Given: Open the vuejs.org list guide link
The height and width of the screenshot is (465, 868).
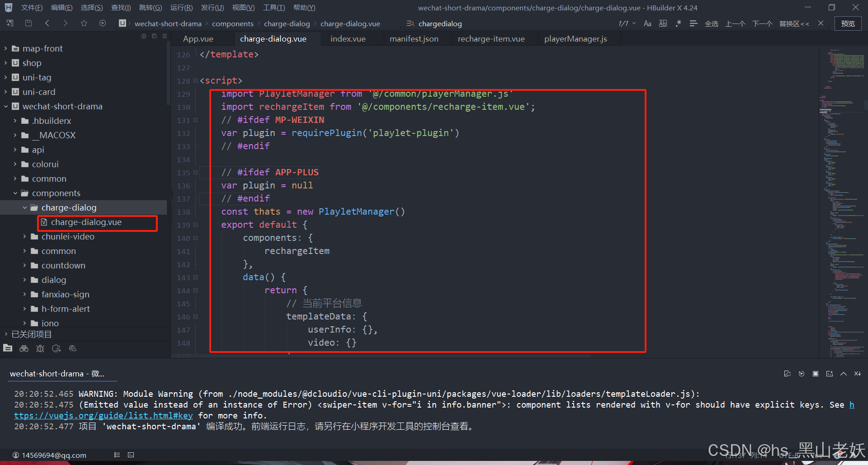Looking at the screenshot, I should click(103, 415).
